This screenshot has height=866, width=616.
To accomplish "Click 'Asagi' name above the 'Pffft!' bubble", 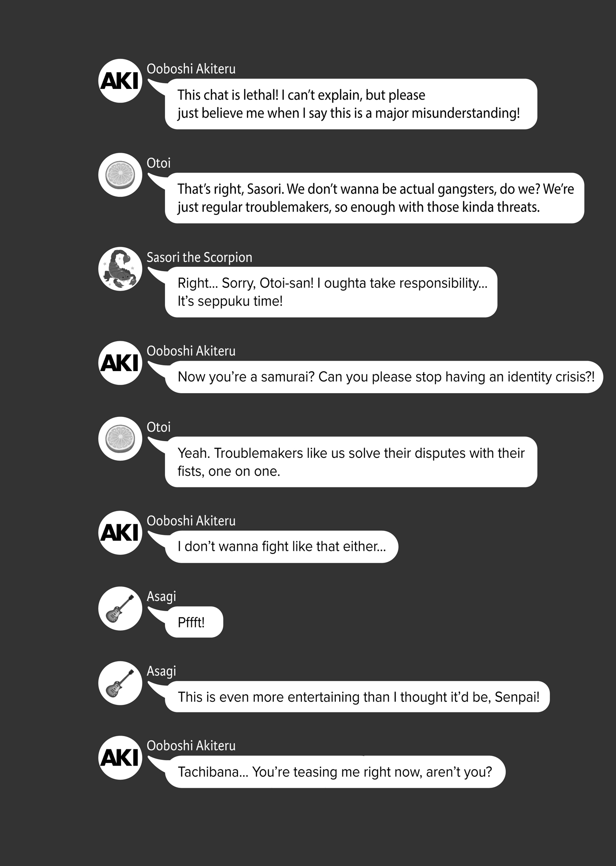I will click(161, 597).
